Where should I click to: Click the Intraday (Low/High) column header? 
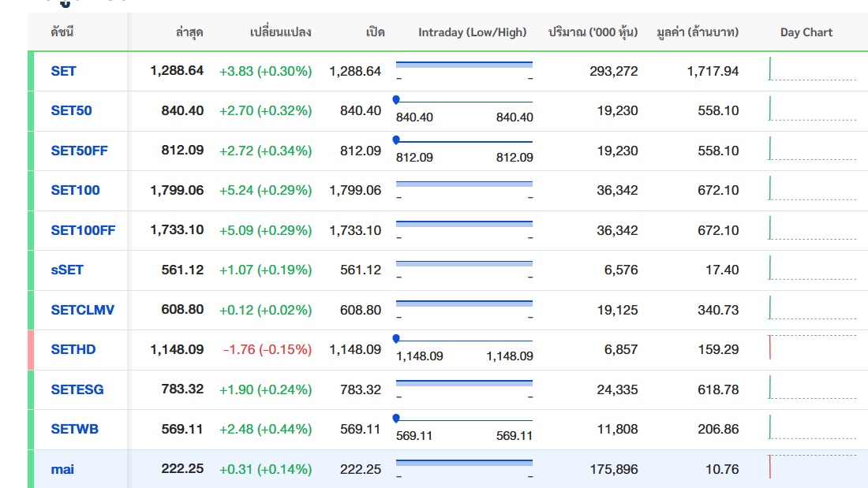click(x=472, y=32)
